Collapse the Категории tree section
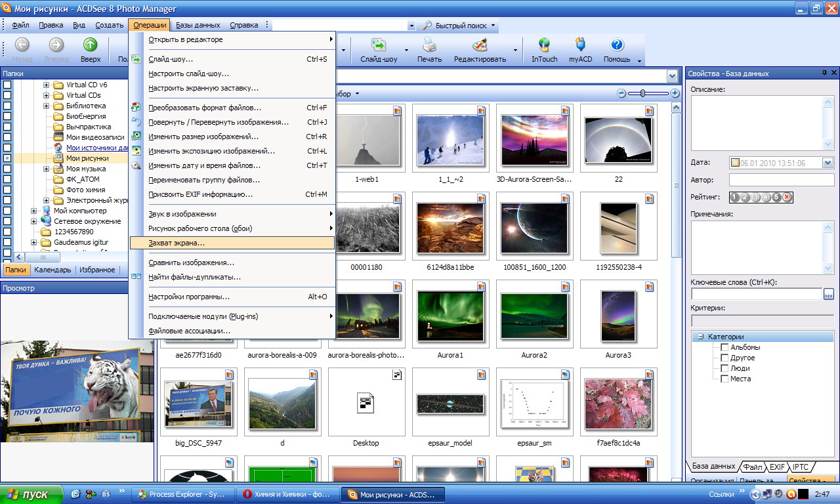 [700, 337]
